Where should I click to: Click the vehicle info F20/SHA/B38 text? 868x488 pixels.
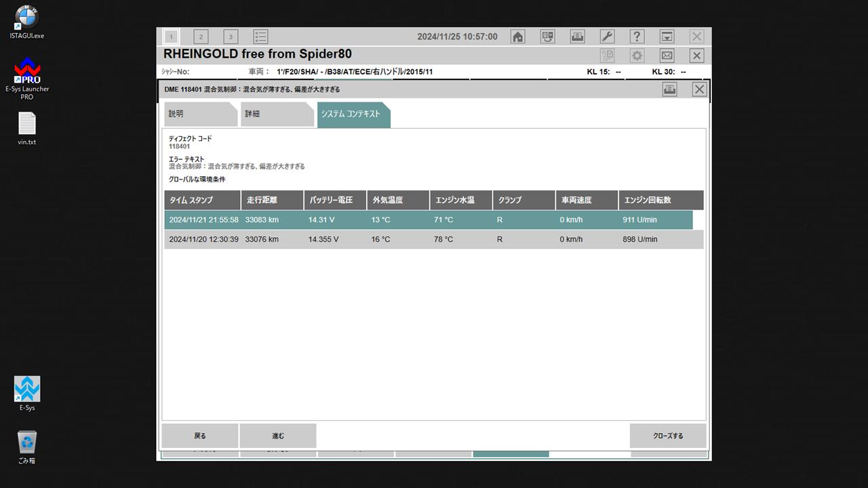point(355,71)
